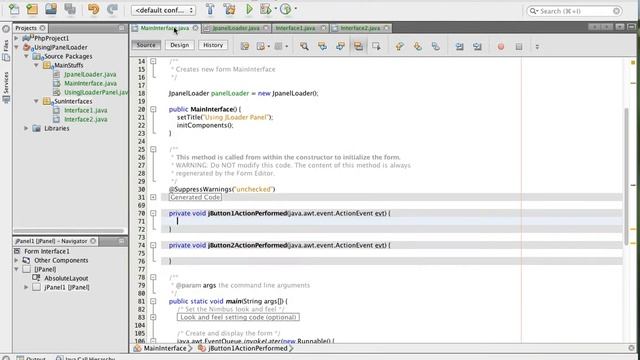This screenshot has height=360, width=640.
Task: Select Interface2.java in Projects tree
Action: click(x=86, y=119)
